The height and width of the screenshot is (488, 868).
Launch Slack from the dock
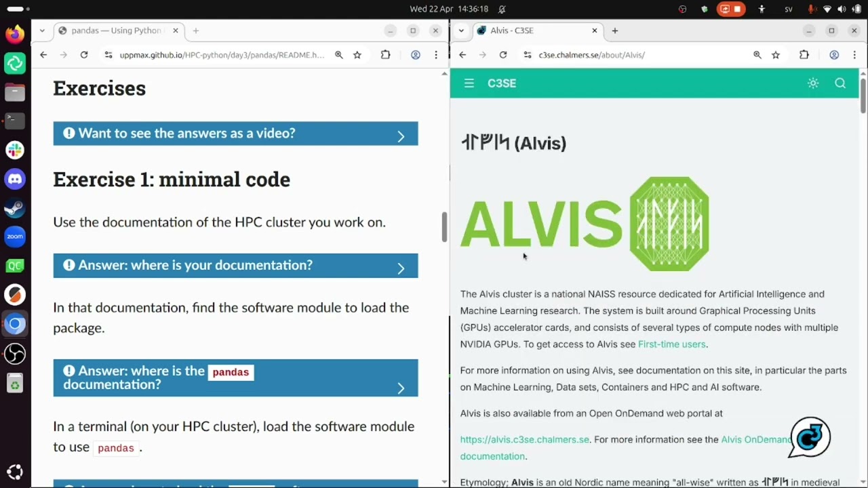[x=15, y=150]
